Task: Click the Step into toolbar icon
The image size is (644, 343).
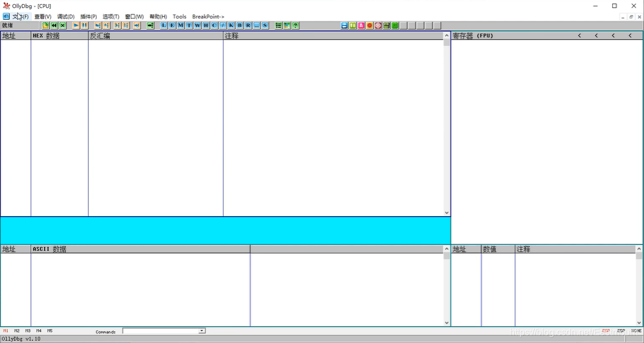Action: [98, 25]
